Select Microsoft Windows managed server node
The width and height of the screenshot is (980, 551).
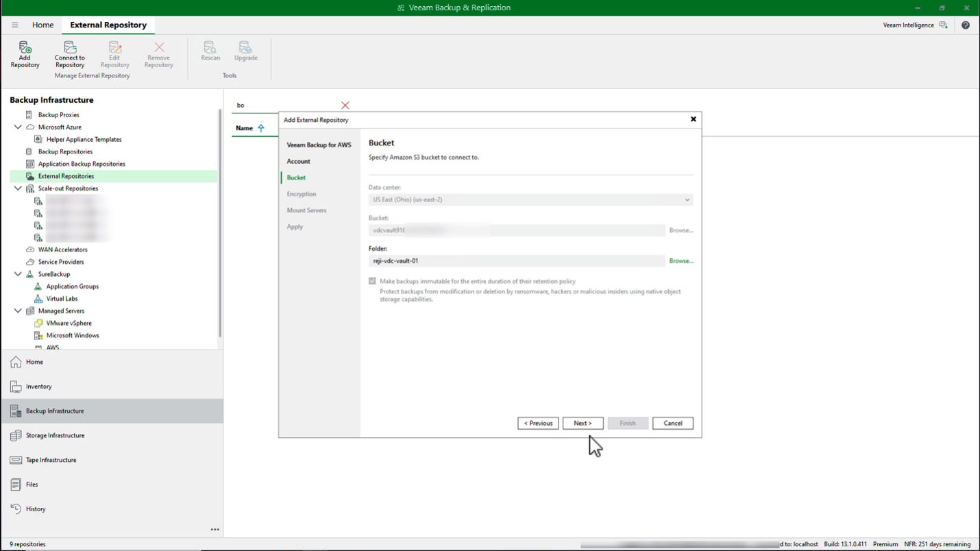pos(73,335)
